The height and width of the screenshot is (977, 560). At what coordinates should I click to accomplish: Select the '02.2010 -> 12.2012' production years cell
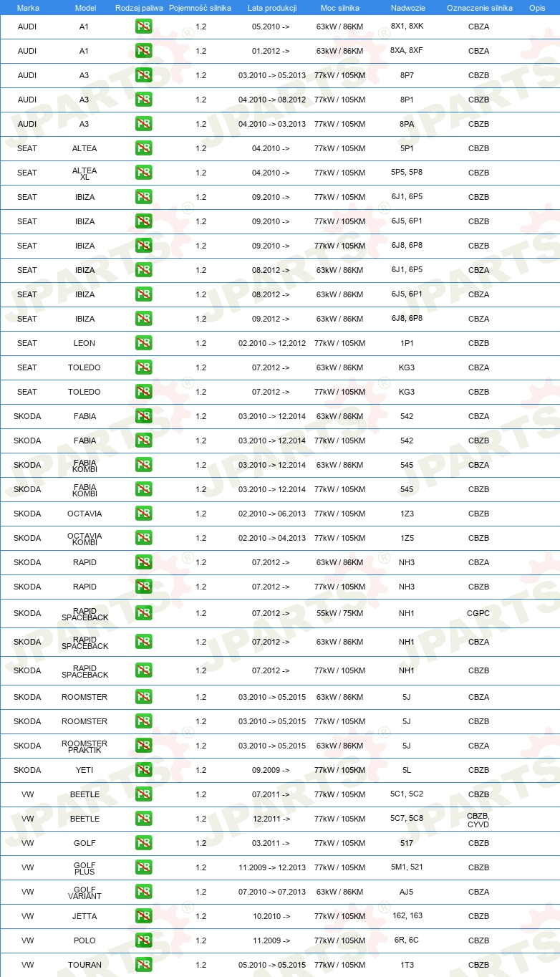click(x=272, y=343)
